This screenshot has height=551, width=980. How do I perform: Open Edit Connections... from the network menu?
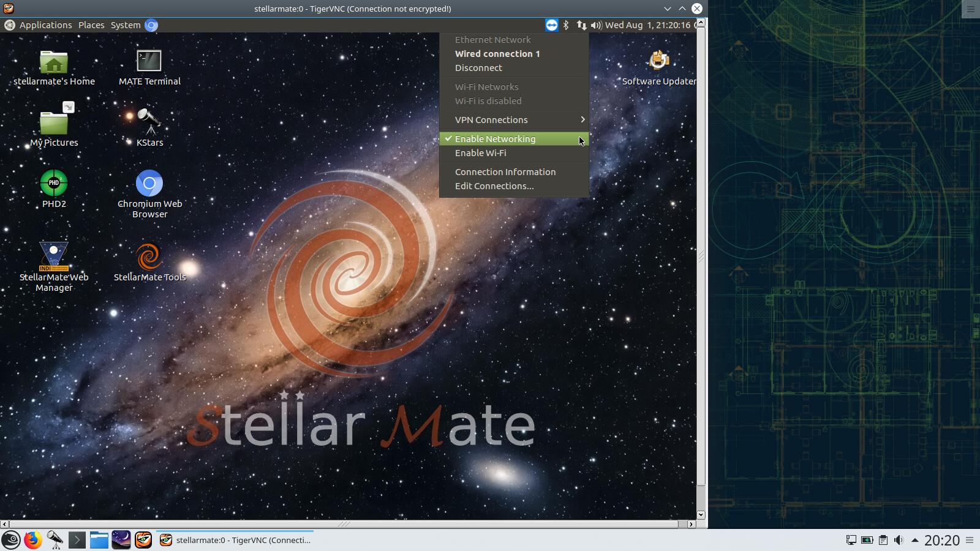pyautogui.click(x=494, y=186)
